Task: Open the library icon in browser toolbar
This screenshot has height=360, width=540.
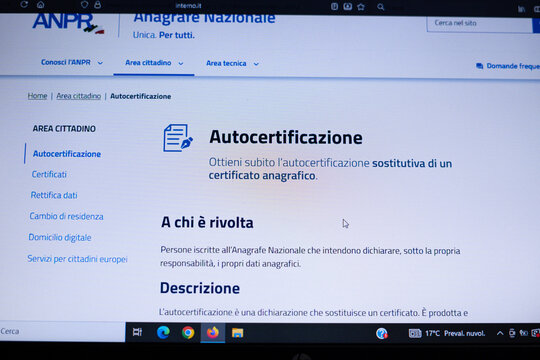Action: click(x=521, y=9)
